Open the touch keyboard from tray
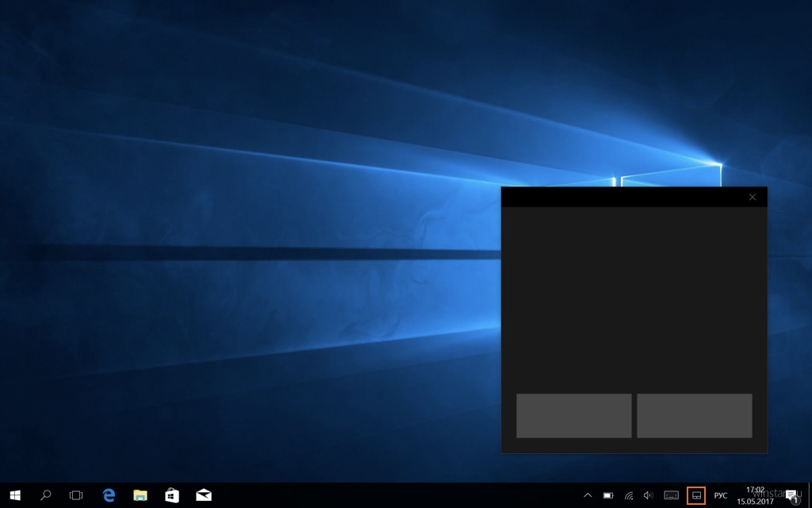Viewport: 812px width, 508px height. [x=671, y=495]
